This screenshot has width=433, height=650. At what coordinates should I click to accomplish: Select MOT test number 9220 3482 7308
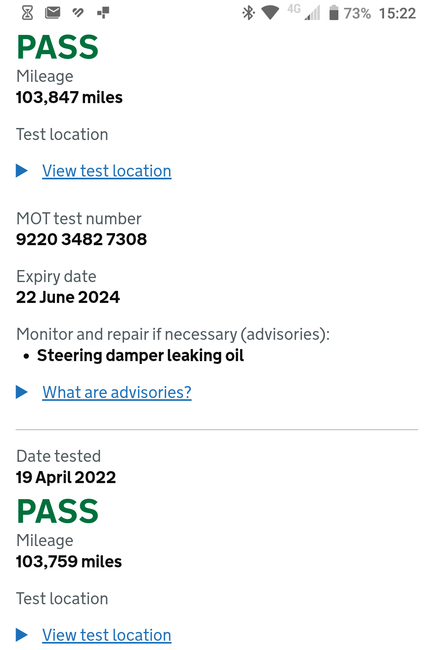click(81, 239)
